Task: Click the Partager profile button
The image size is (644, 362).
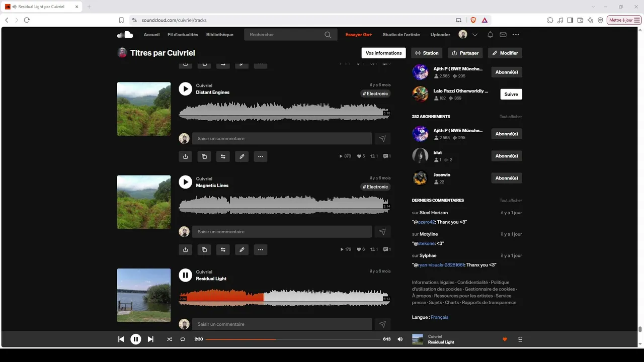Action: click(x=465, y=53)
